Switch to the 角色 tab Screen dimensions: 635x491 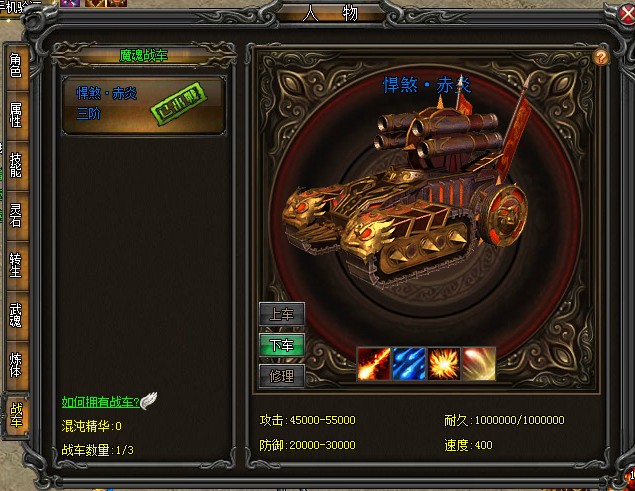point(16,66)
